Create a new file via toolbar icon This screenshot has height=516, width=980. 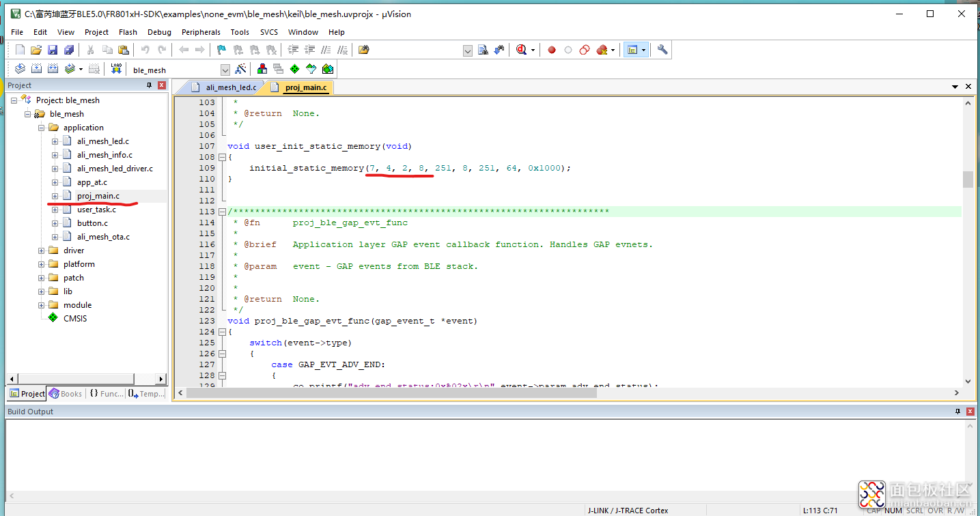pyautogui.click(x=20, y=50)
